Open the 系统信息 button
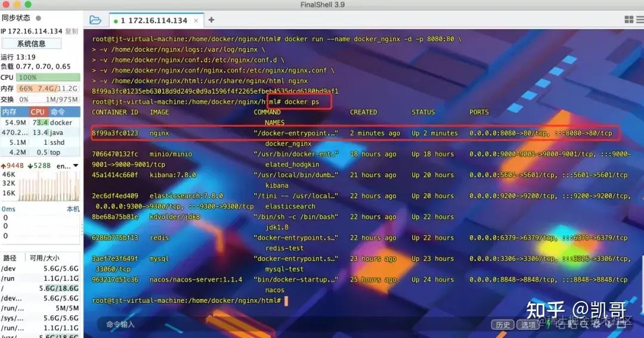The height and width of the screenshot is (338, 644). pos(31,44)
